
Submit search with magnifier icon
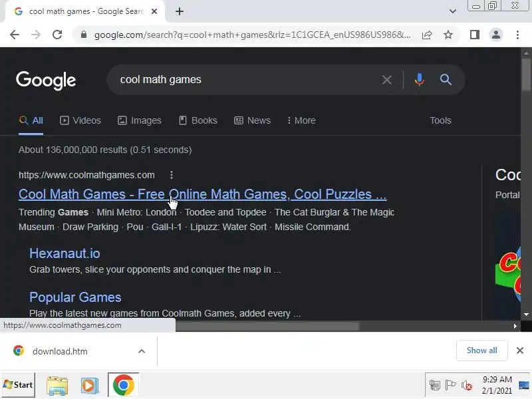446,80
